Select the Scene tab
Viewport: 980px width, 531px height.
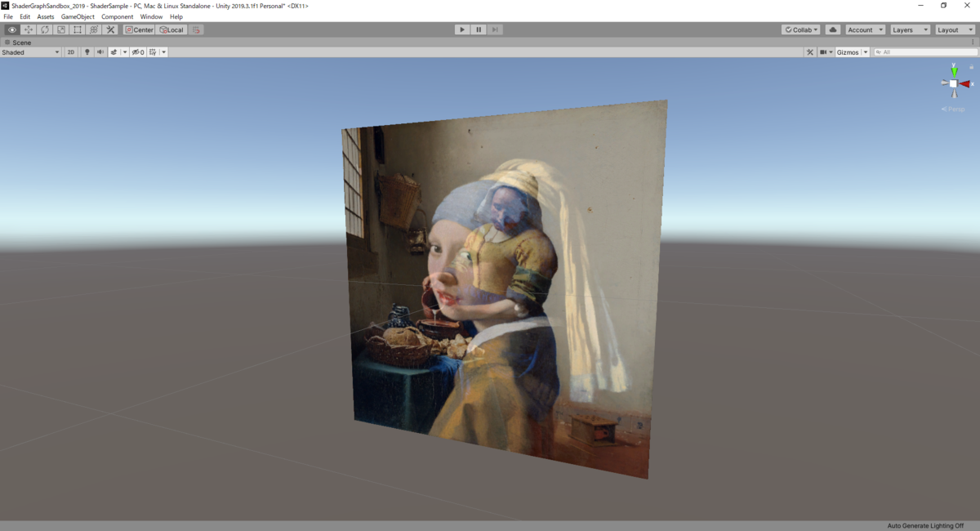(18, 42)
